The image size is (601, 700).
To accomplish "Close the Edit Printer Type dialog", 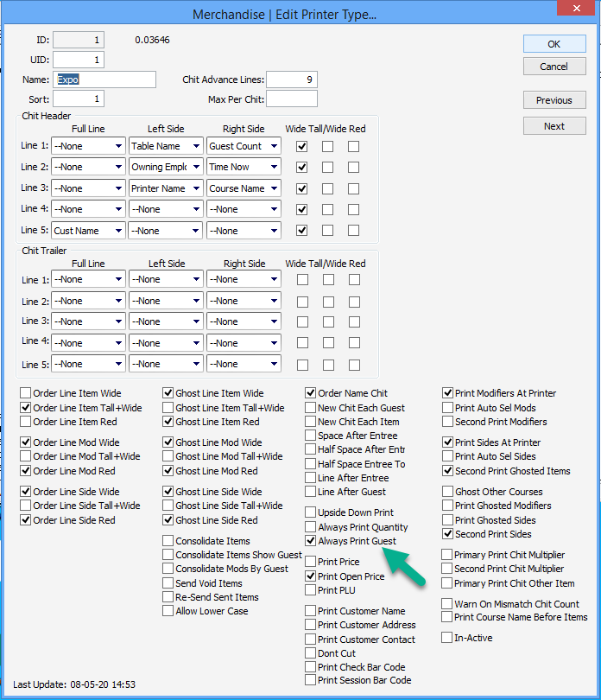I will 577,8.
